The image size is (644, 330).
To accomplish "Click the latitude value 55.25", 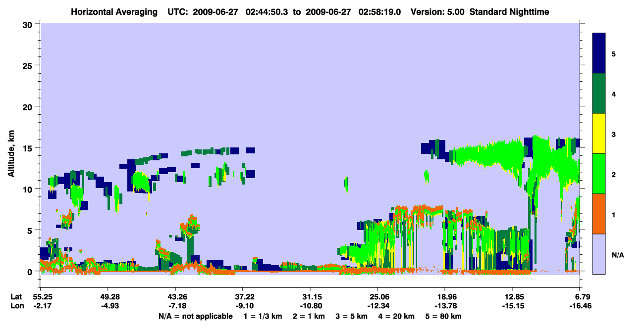I will tap(43, 297).
